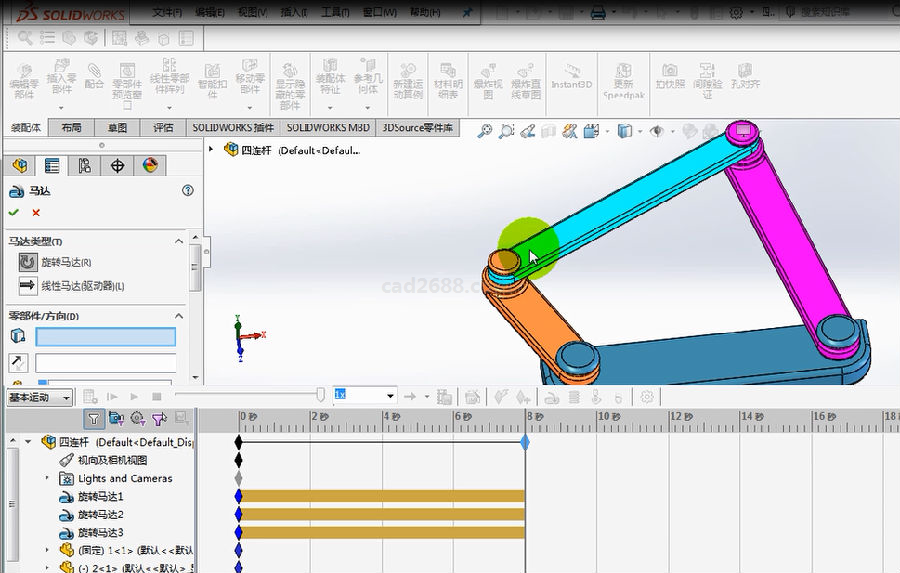
Task: Select the linear motor type (线性马达)
Action: tap(28, 286)
